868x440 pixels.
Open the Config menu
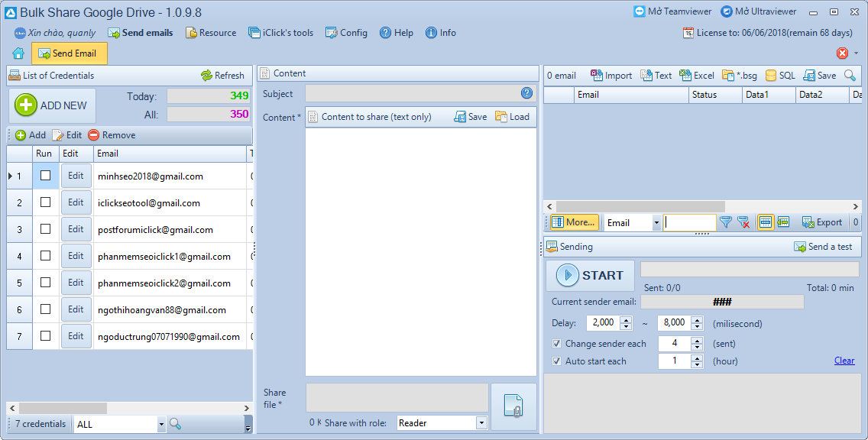coord(347,33)
